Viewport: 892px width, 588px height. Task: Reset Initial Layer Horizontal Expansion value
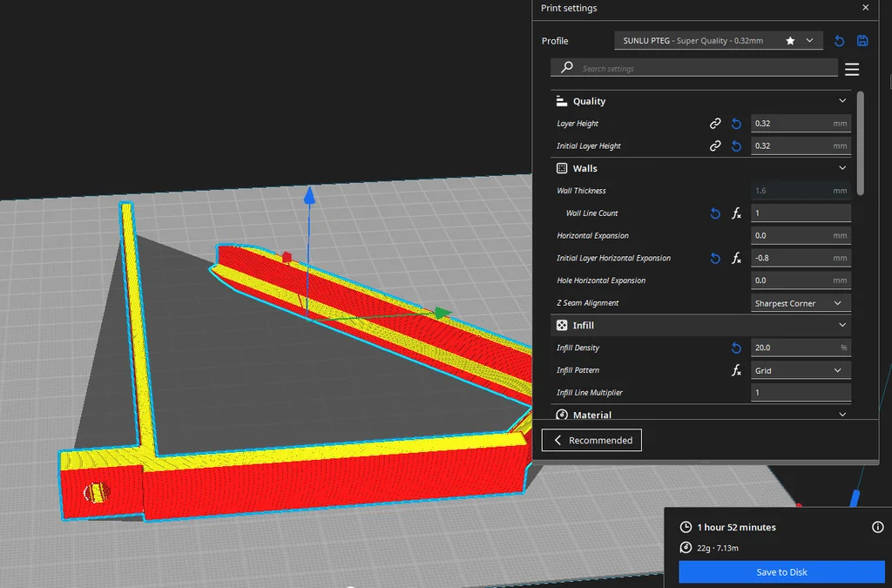(715, 259)
